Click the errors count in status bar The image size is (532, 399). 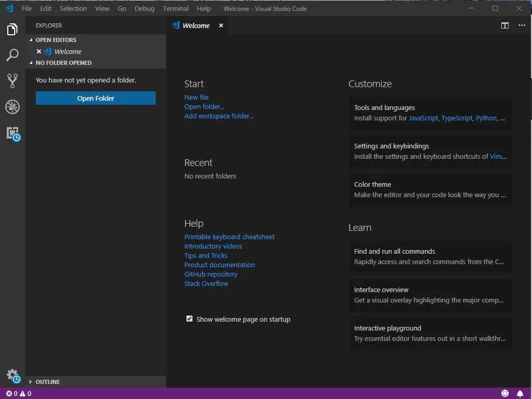[12, 394]
